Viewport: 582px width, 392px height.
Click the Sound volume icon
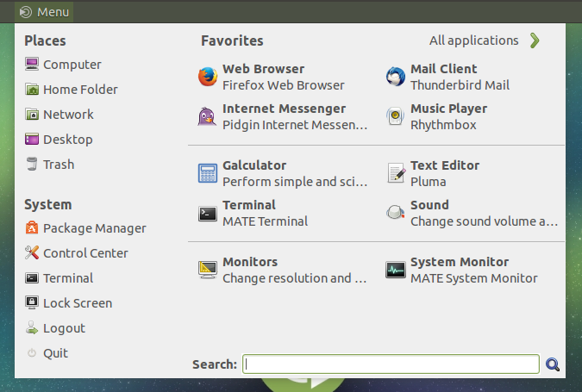pos(395,213)
